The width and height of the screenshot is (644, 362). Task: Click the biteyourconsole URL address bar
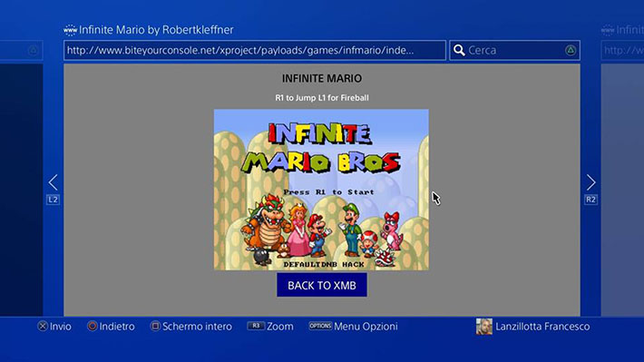point(255,50)
